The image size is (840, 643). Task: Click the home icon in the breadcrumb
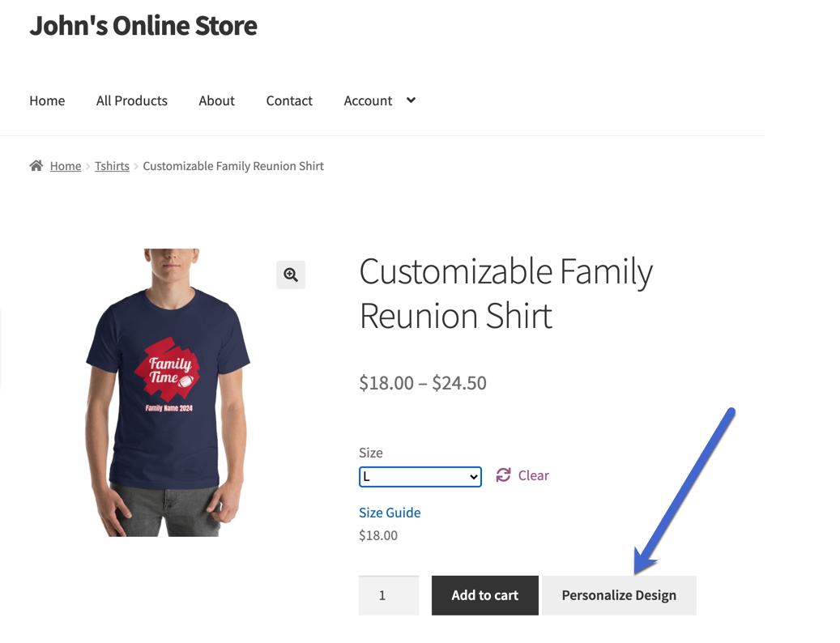point(36,165)
